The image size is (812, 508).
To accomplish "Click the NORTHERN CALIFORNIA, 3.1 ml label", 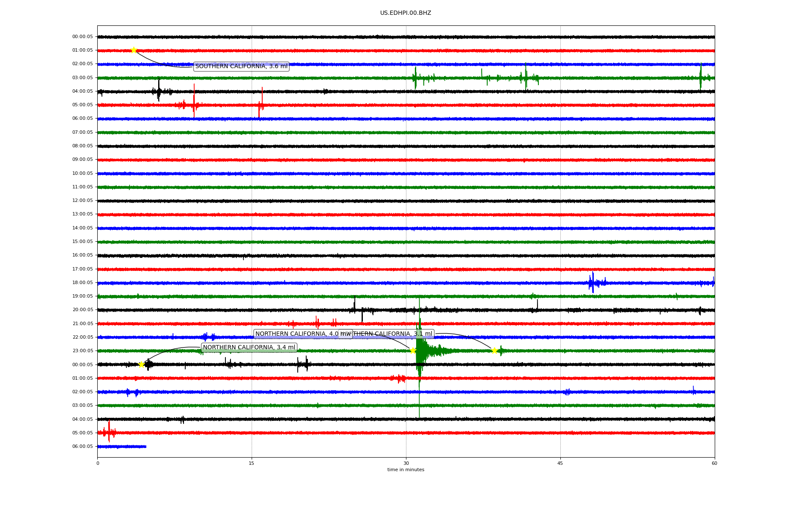I will [x=393, y=334].
